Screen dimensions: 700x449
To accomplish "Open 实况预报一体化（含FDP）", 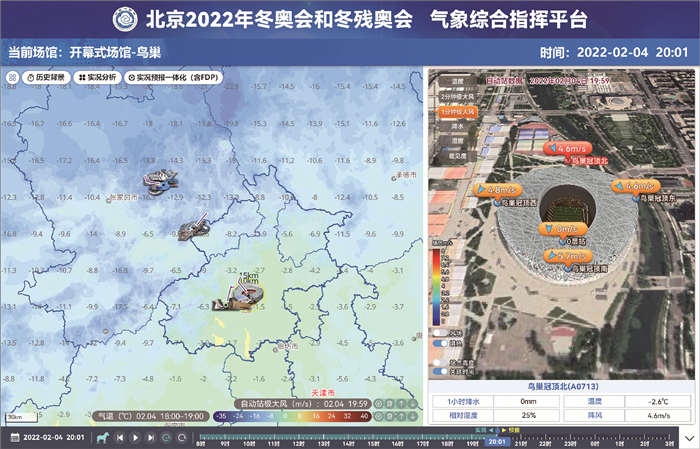I will (173, 78).
